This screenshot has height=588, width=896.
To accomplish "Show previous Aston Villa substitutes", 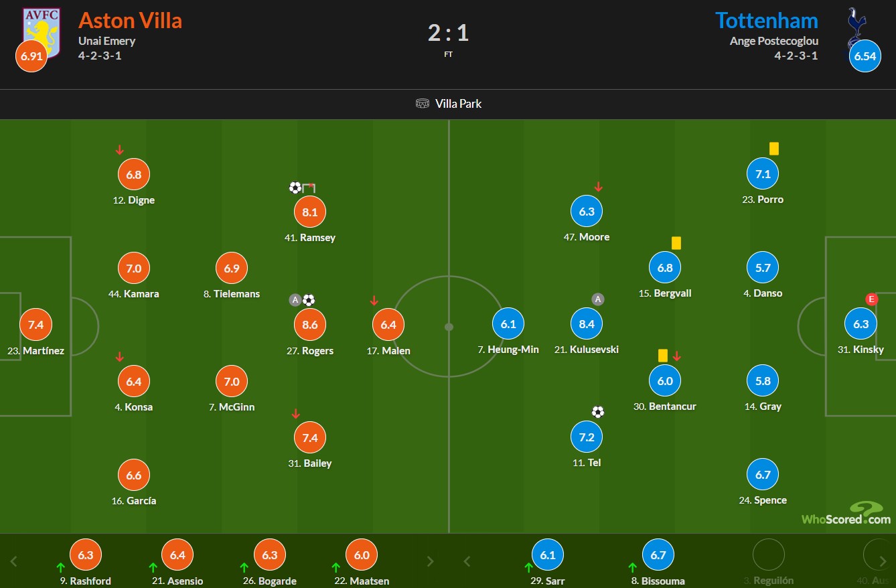I will tap(14, 561).
